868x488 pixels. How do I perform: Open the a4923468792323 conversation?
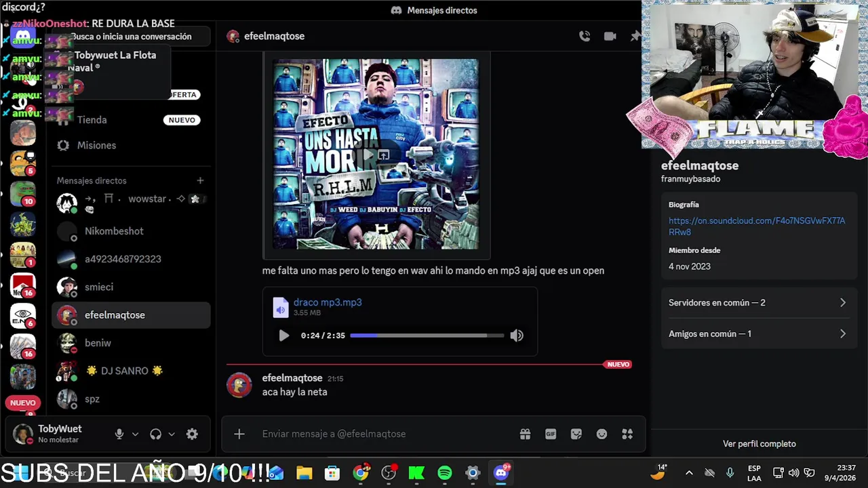tap(131, 259)
